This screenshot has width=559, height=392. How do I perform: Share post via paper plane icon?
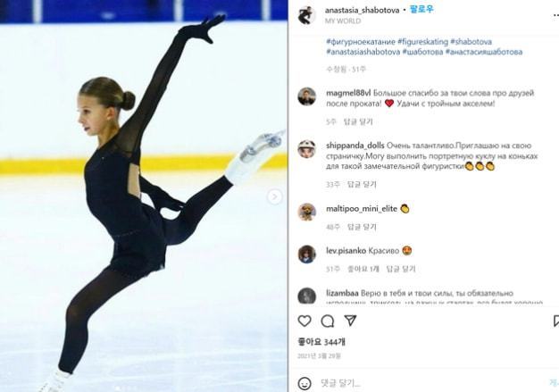click(x=350, y=321)
